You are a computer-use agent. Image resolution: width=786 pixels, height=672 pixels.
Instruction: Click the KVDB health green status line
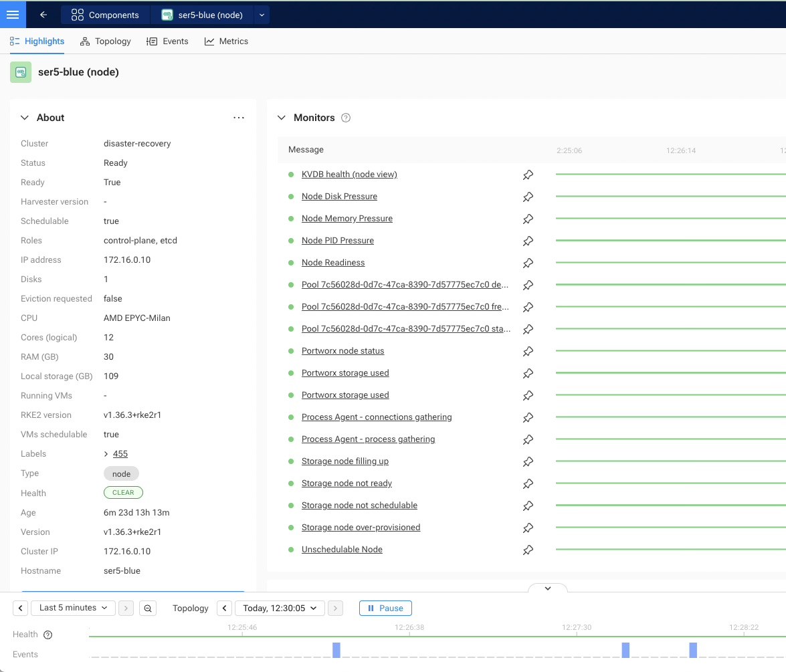coord(671,174)
